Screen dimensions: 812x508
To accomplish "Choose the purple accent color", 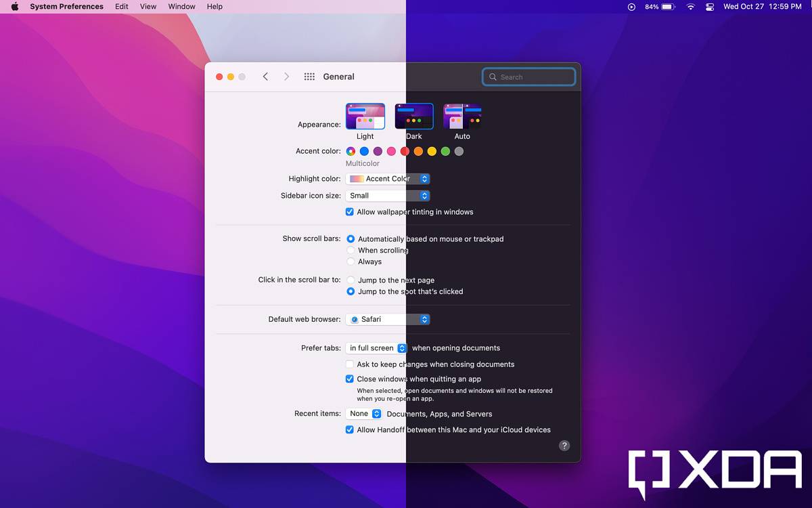I will 378,152.
